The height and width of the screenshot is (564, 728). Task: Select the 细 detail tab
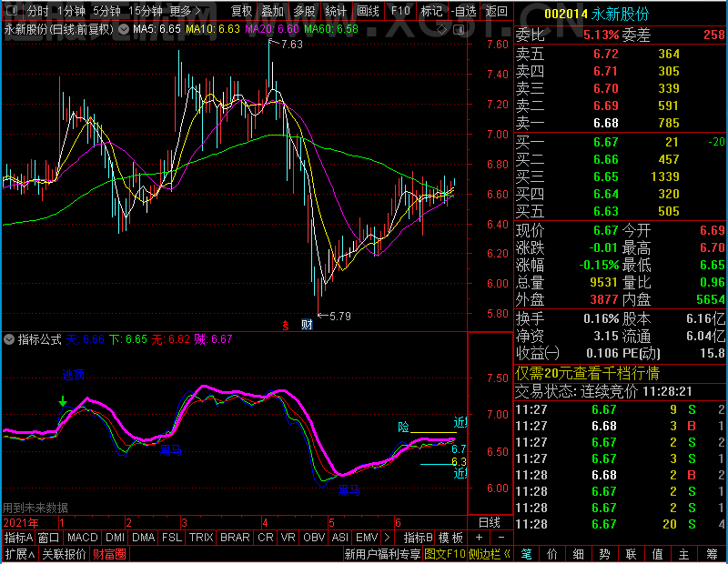[x=578, y=554]
